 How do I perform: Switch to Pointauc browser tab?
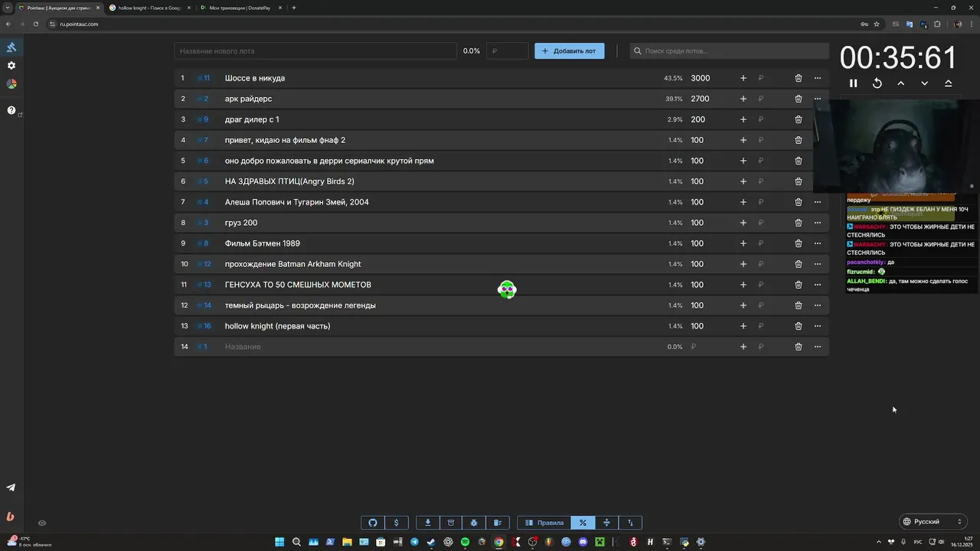click(58, 8)
